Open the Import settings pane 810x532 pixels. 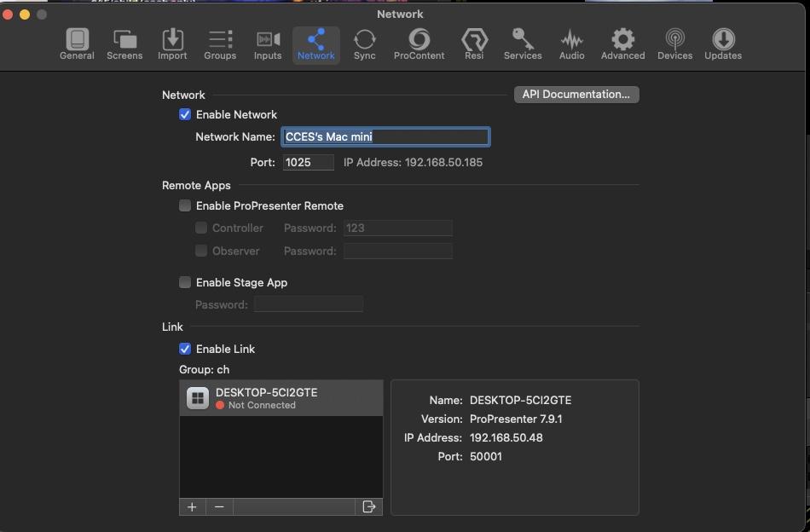(172, 44)
